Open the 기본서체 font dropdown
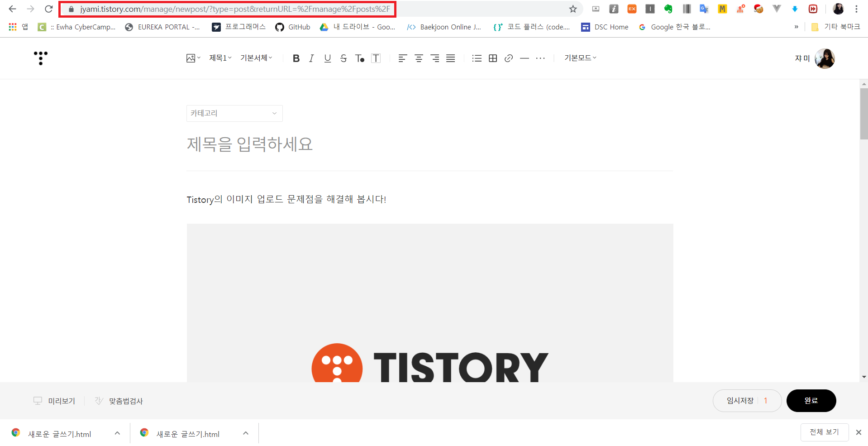 (256, 58)
